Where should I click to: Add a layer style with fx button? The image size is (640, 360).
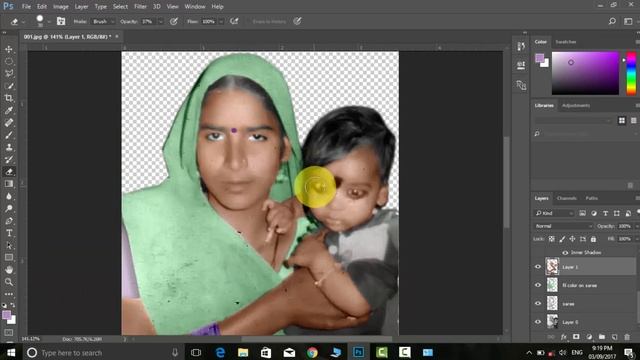[x=564, y=337]
